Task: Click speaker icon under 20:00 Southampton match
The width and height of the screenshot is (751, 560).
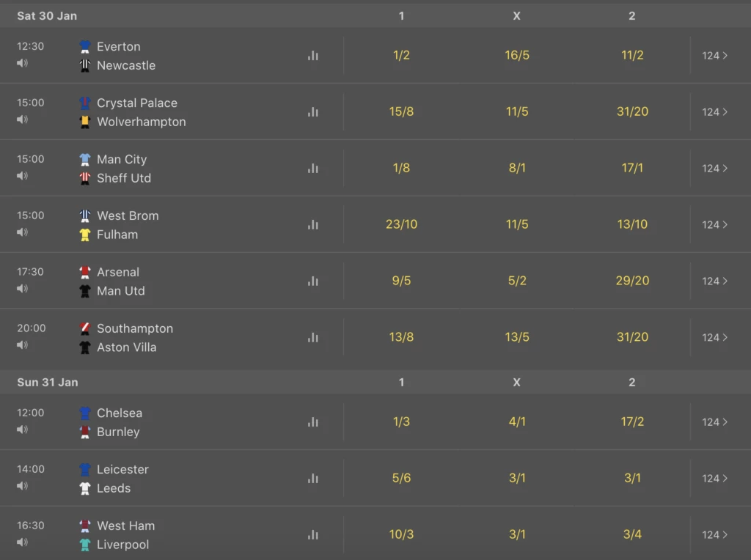Action: pos(22,345)
